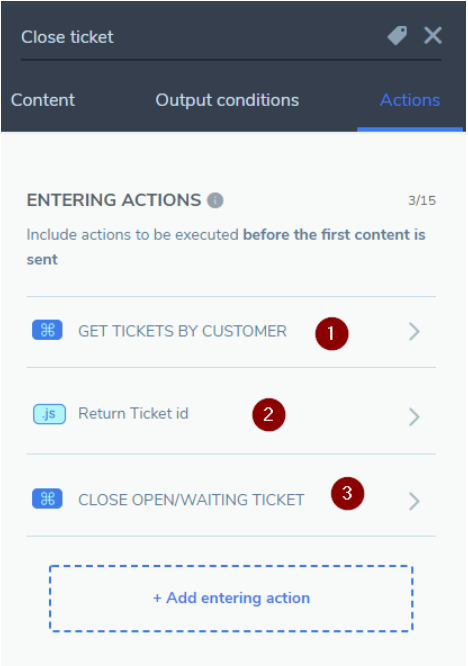
Task: Click the Close ticket title field
Action: coord(200,37)
